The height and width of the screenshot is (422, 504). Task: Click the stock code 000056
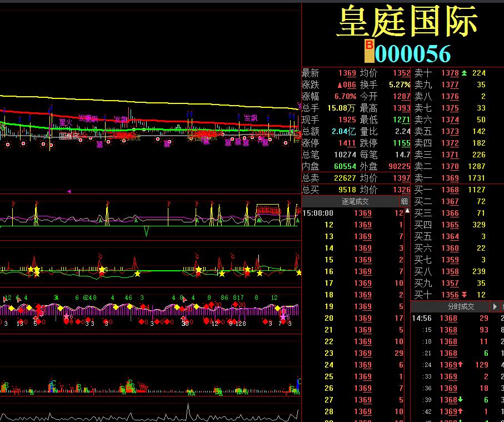(413, 53)
